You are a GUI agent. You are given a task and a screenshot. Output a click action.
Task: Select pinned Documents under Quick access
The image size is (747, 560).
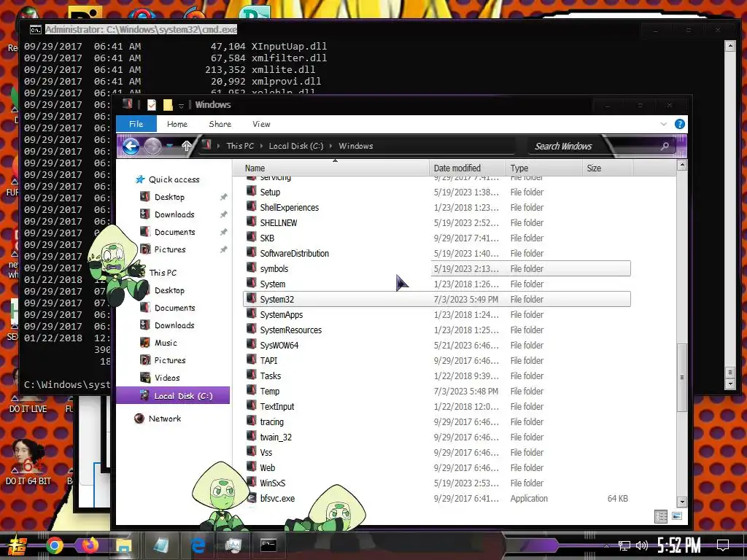[174, 233]
